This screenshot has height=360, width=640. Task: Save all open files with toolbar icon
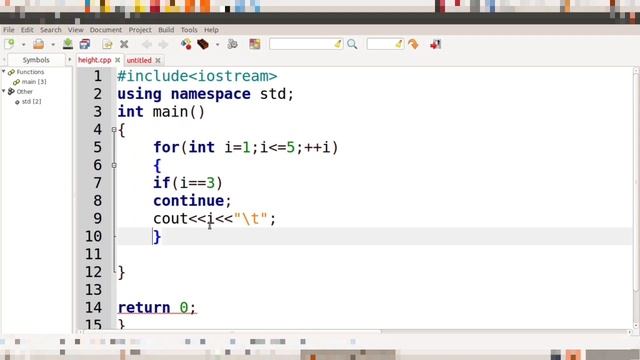point(85,44)
